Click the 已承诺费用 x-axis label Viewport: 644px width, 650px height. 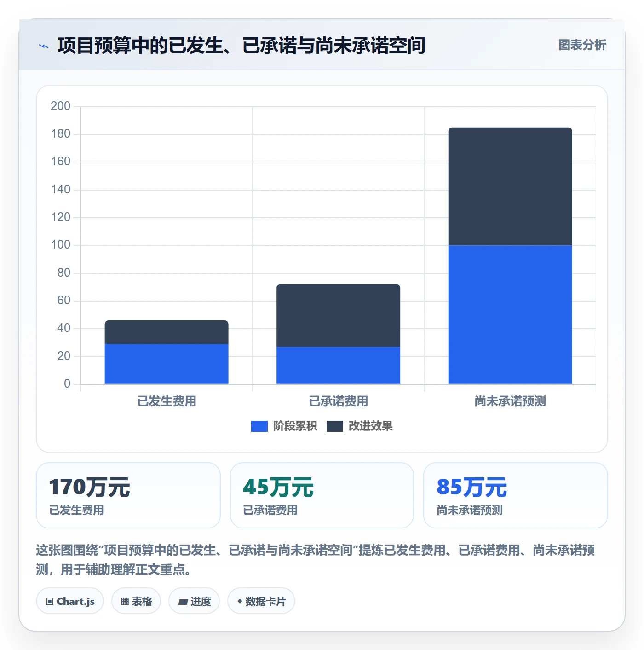pos(338,401)
